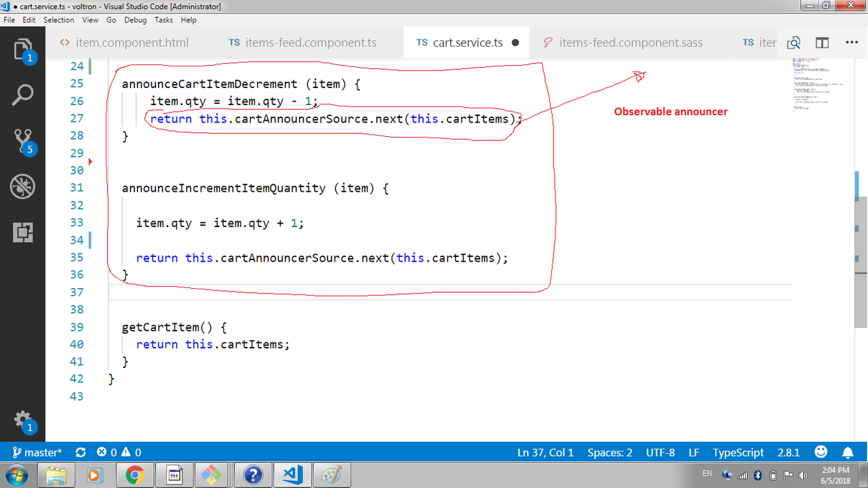868x488 pixels.
Task: Open the Selection menu
Action: coord(59,20)
